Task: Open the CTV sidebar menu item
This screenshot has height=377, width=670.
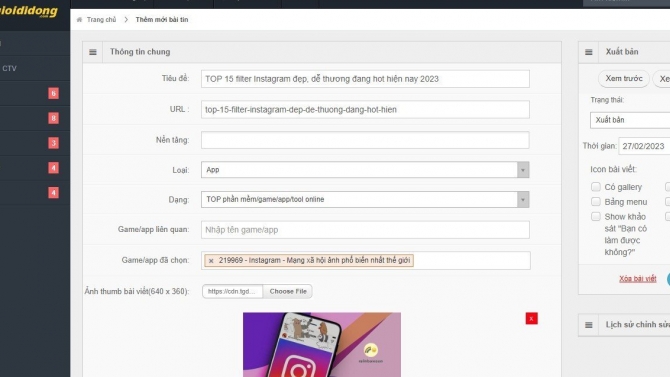Action: 35,68
